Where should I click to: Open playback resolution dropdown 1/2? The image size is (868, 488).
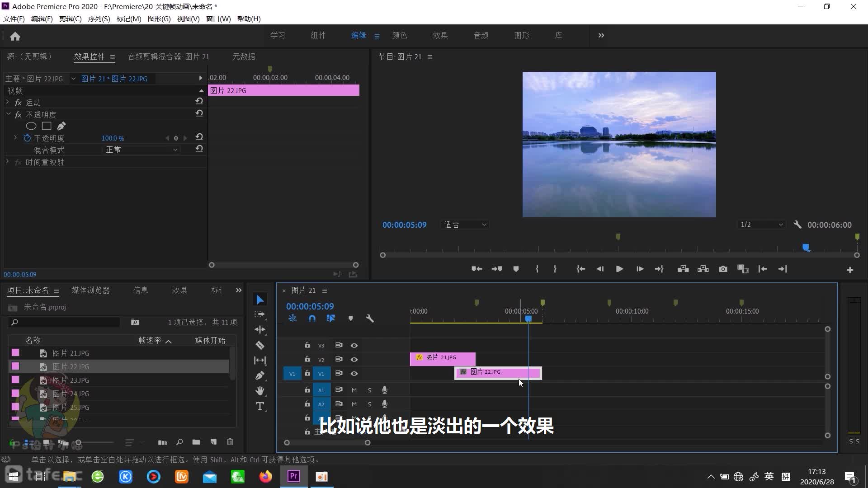(761, 225)
